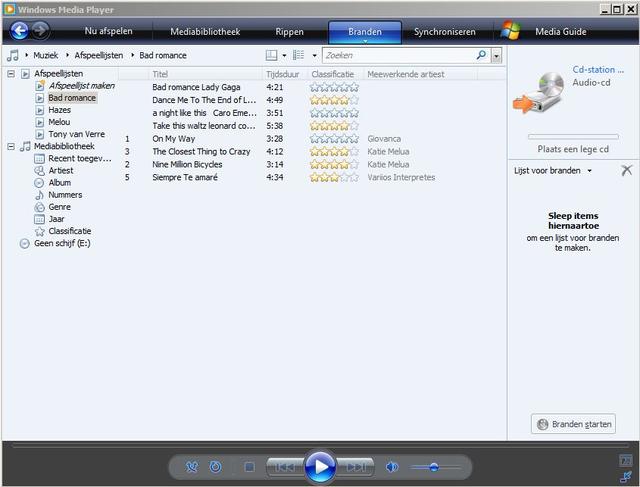
Task: Adjust the volume slider
Action: (434, 467)
